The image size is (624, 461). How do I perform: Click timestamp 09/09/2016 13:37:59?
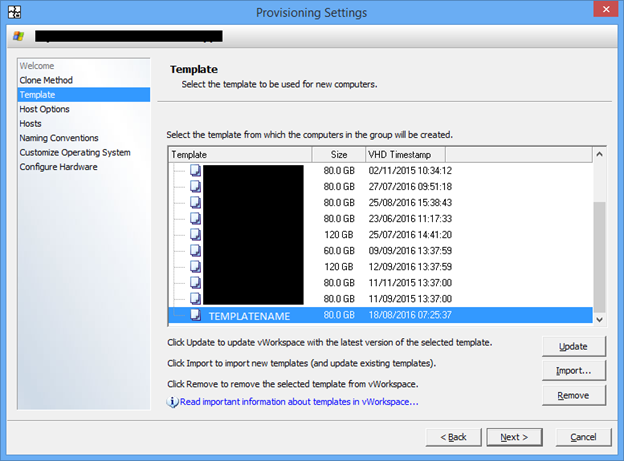(410, 250)
